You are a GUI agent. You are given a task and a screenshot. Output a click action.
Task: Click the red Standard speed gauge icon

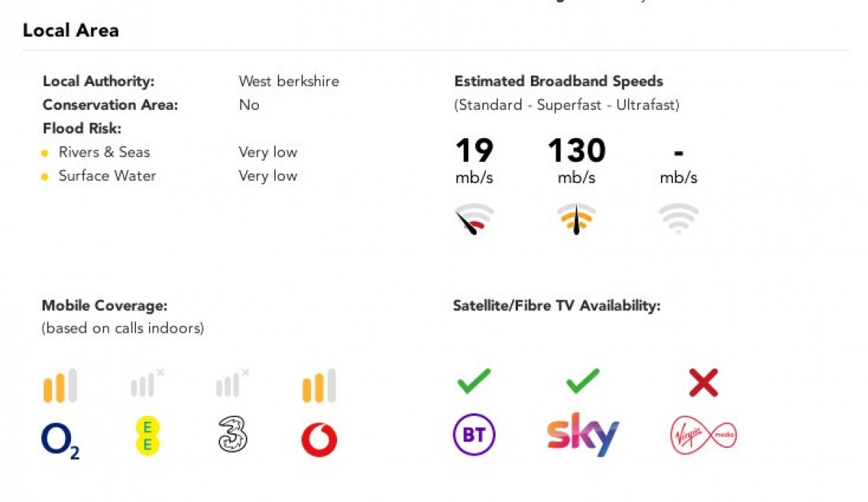(475, 219)
